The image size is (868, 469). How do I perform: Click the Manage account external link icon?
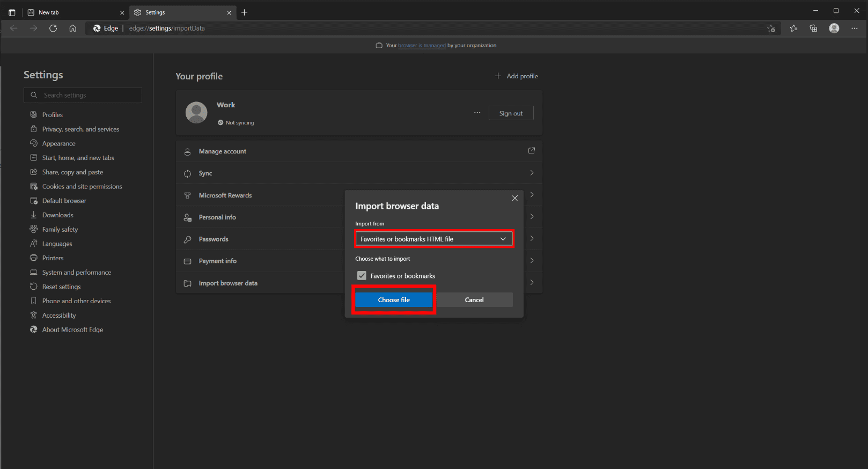[532, 151]
